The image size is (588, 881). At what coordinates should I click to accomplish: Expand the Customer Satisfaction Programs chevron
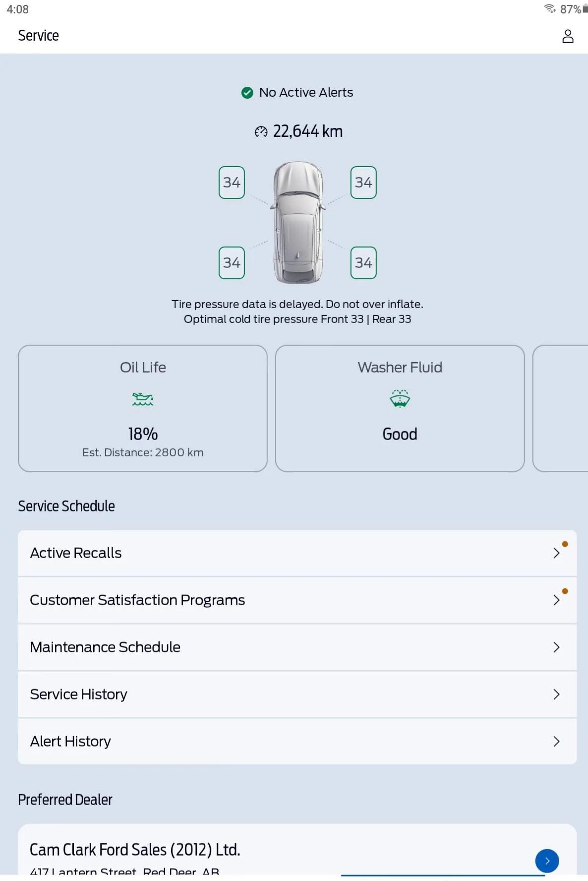click(x=556, y=600)
